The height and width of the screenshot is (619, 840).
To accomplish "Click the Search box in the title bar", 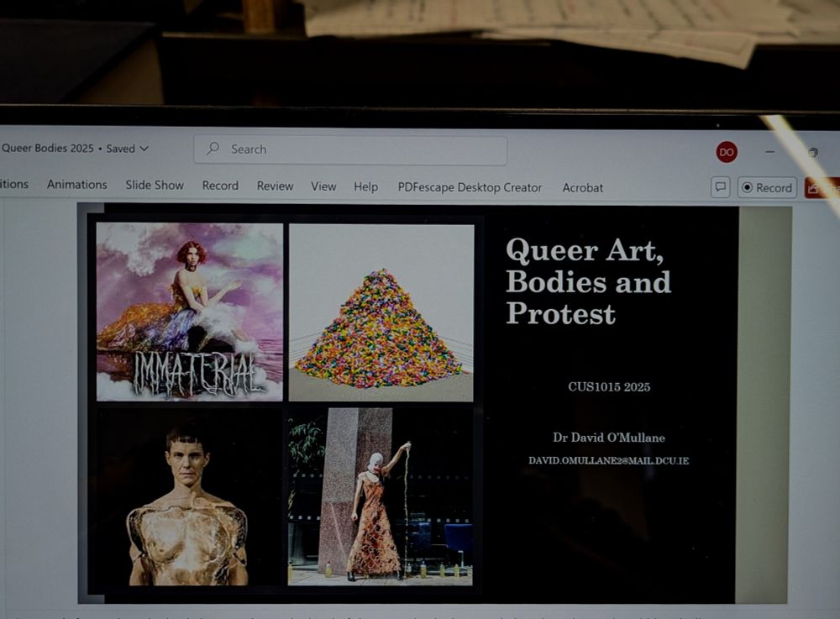I will click(x=350, y=150).
